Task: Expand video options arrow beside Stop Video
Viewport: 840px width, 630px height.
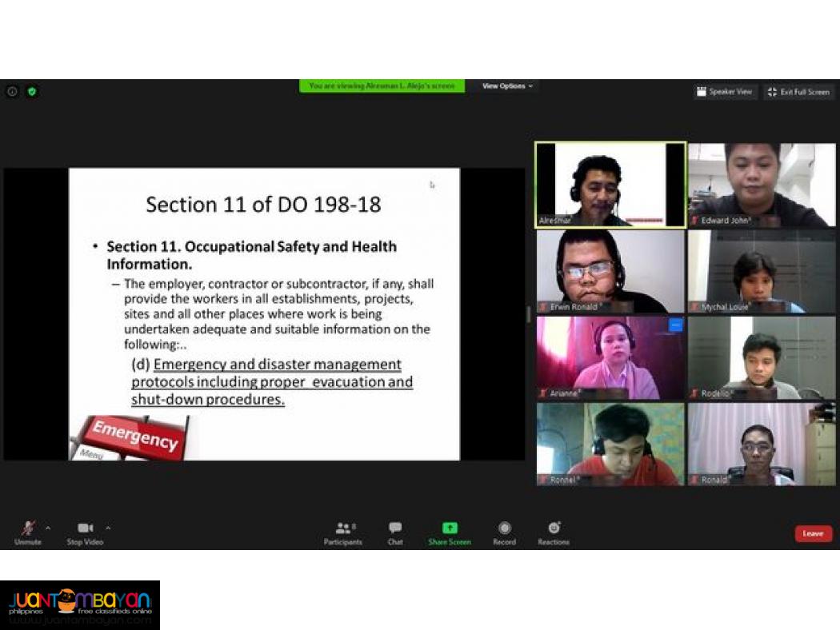Action: click(x=108, y=528)
